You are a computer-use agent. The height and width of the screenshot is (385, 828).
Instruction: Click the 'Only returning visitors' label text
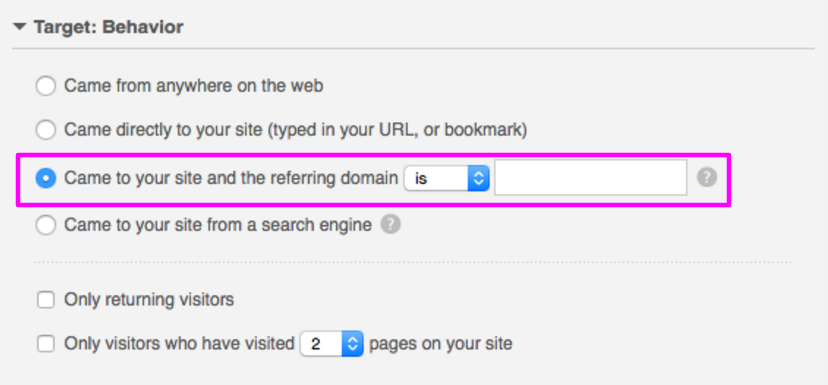point(149,300)
